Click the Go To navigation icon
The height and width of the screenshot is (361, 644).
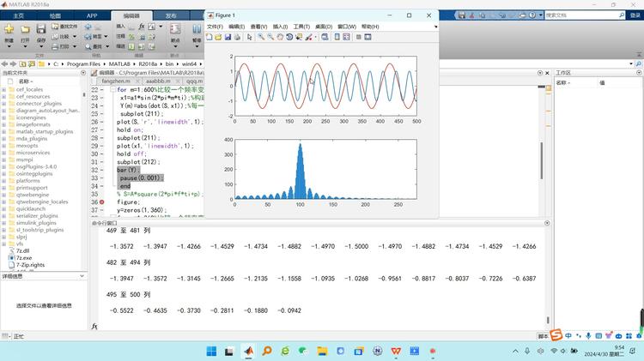88,37
